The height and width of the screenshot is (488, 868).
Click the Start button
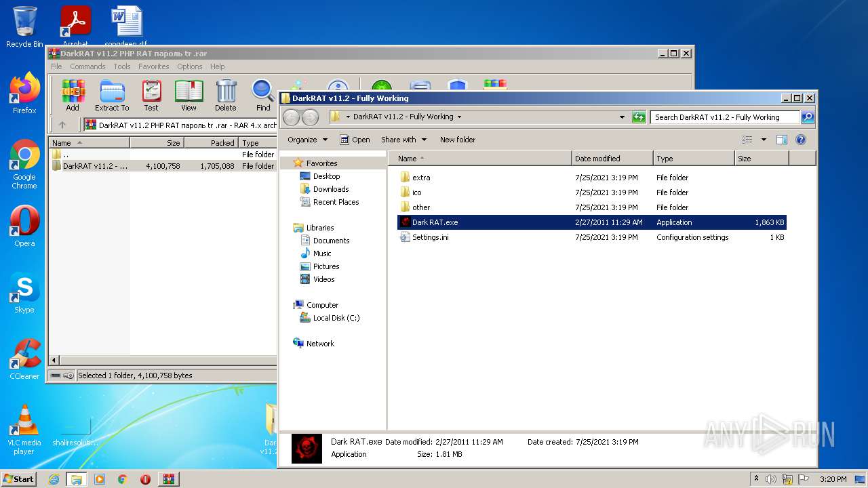pos(18,479)
